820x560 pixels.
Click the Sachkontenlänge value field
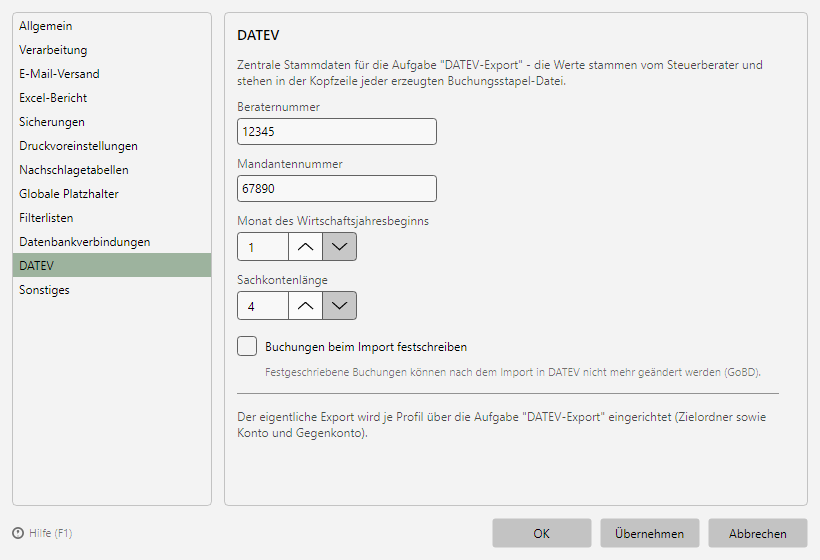(x=263, y=306)
